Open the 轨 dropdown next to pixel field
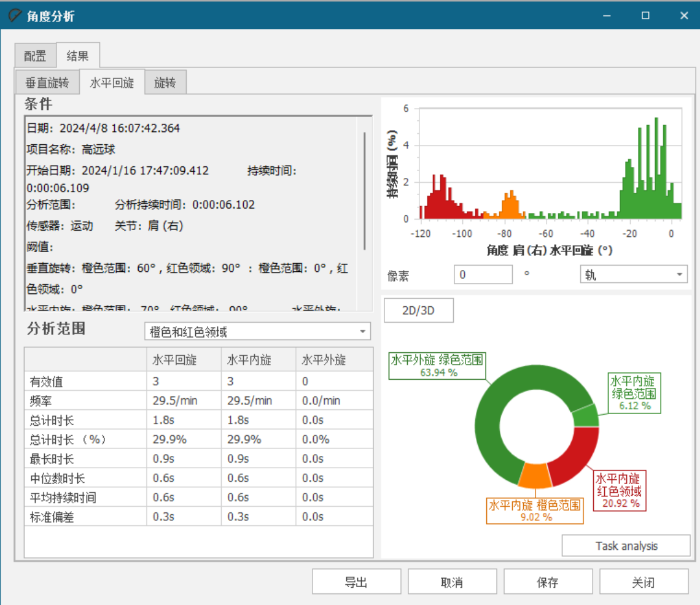This screenshot has height=605, width=700. 633,275
